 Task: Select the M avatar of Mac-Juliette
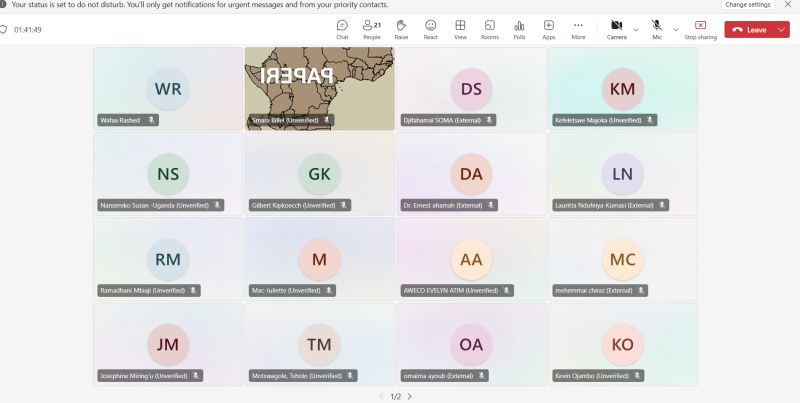coord(319,259)
